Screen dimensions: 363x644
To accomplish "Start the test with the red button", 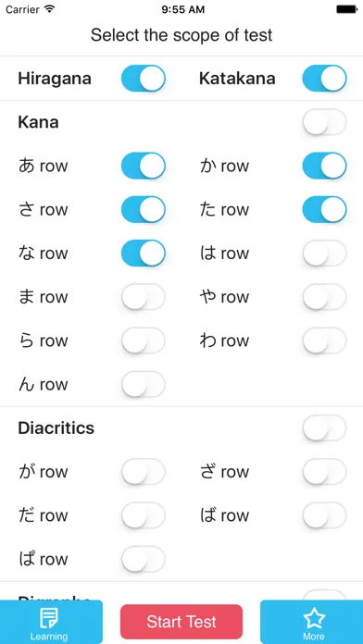I will point(181,622).
